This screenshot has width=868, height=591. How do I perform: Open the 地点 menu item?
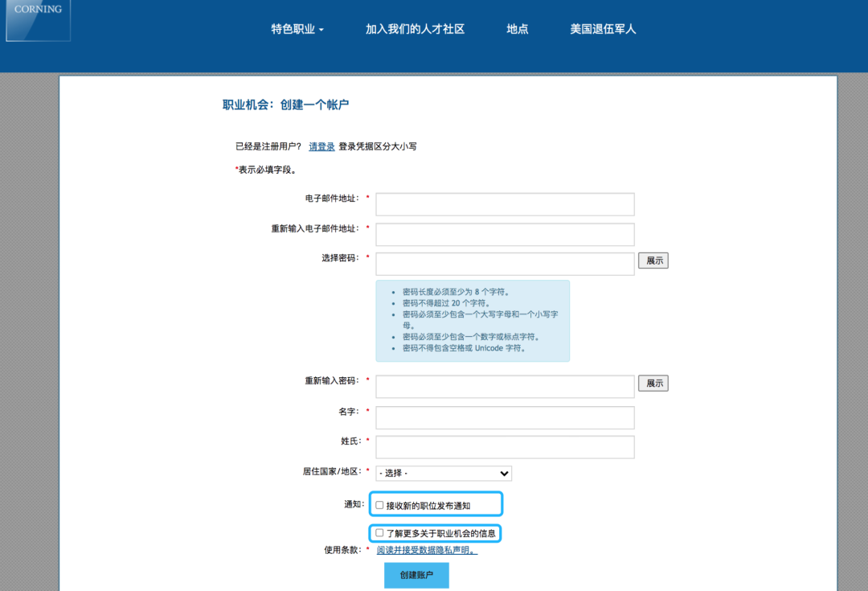tap(517, 30)
